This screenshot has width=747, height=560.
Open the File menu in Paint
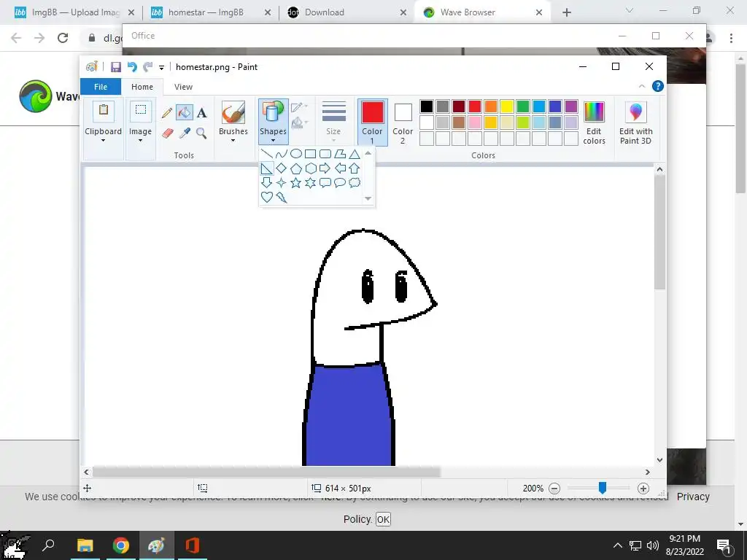[101, 87]
